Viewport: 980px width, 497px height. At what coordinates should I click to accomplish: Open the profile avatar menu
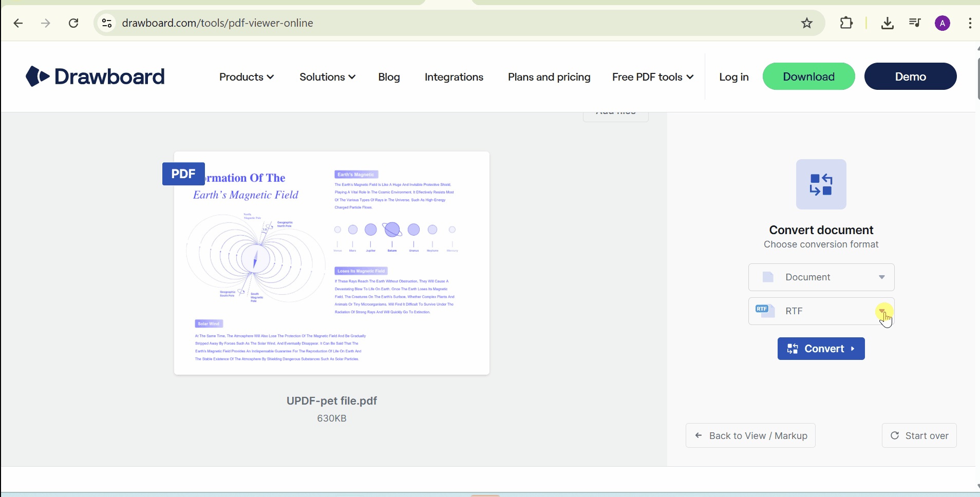click(x=943, y=23)
